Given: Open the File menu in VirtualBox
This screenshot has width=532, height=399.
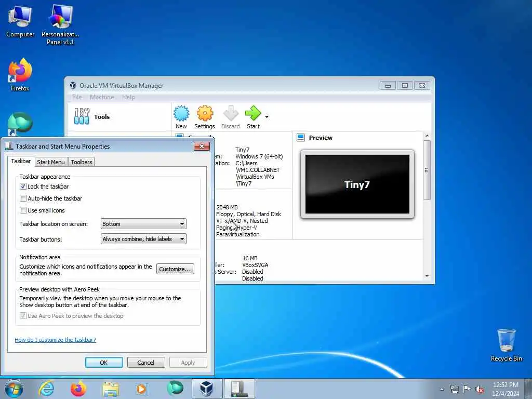Looking at the screenshot, I should 77,97.
